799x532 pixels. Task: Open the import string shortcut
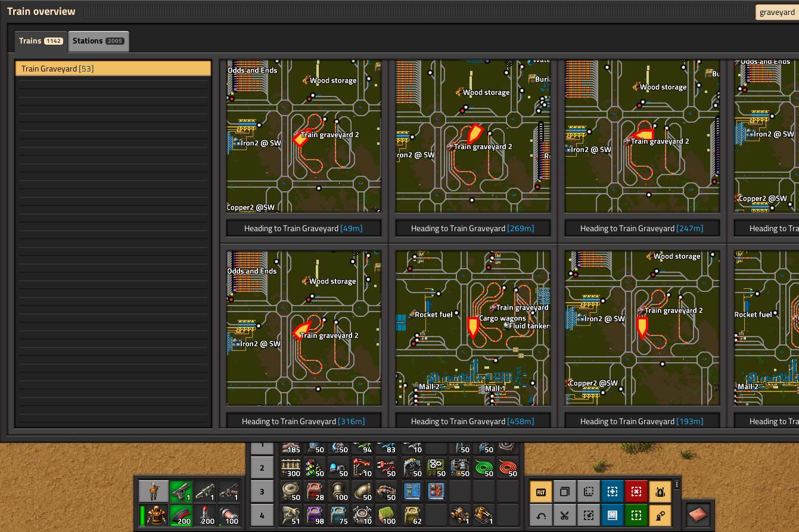(589, 515)
